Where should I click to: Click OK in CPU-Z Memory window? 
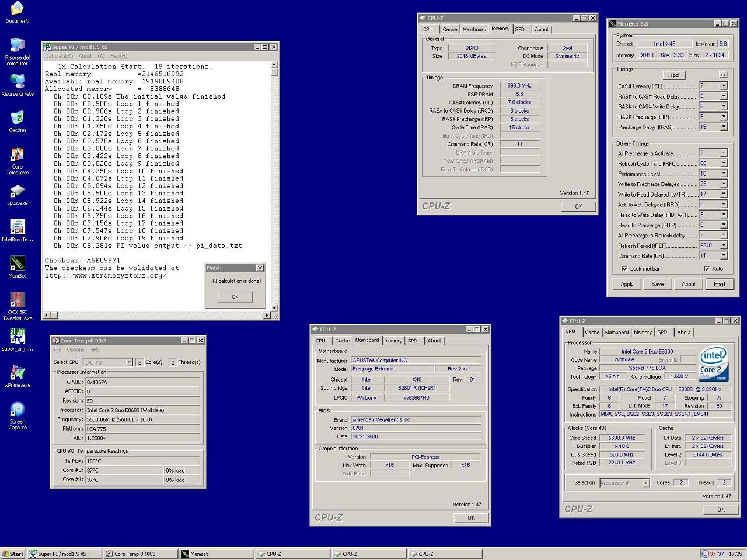tap(578, 206)
